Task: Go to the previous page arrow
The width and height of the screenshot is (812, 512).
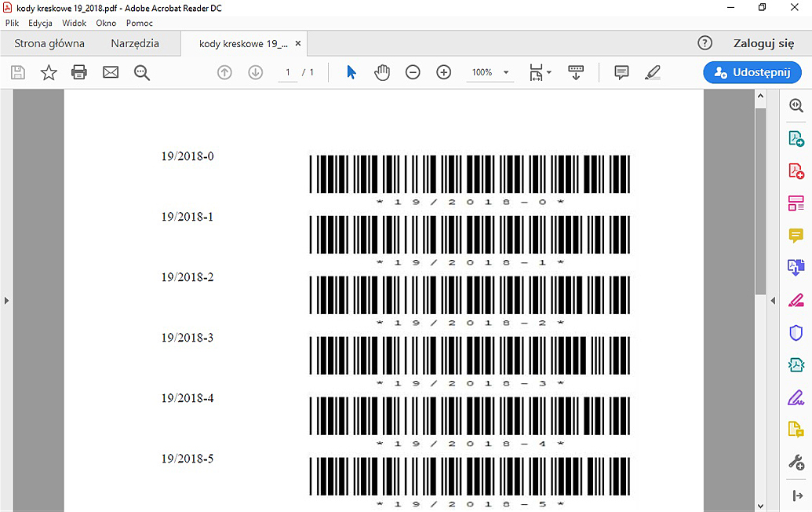Action: pos(224,72)
